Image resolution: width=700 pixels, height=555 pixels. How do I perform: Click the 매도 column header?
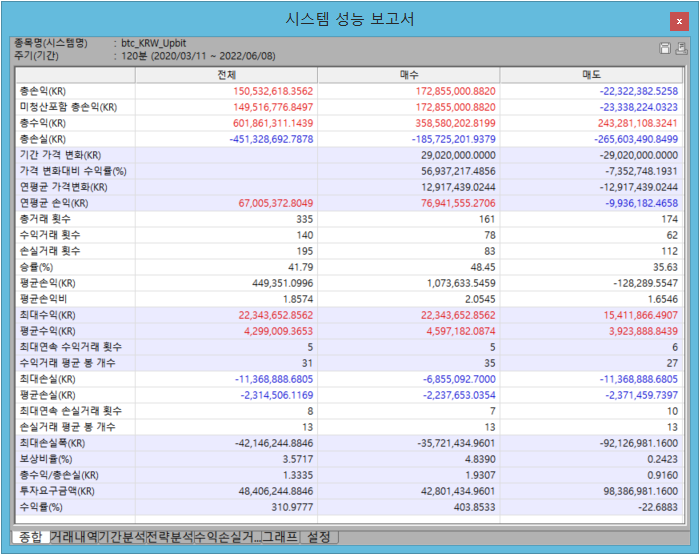592,75
